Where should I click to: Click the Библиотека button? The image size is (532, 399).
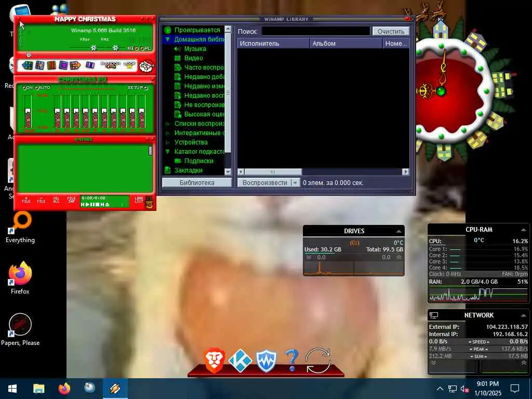(197, 182)
